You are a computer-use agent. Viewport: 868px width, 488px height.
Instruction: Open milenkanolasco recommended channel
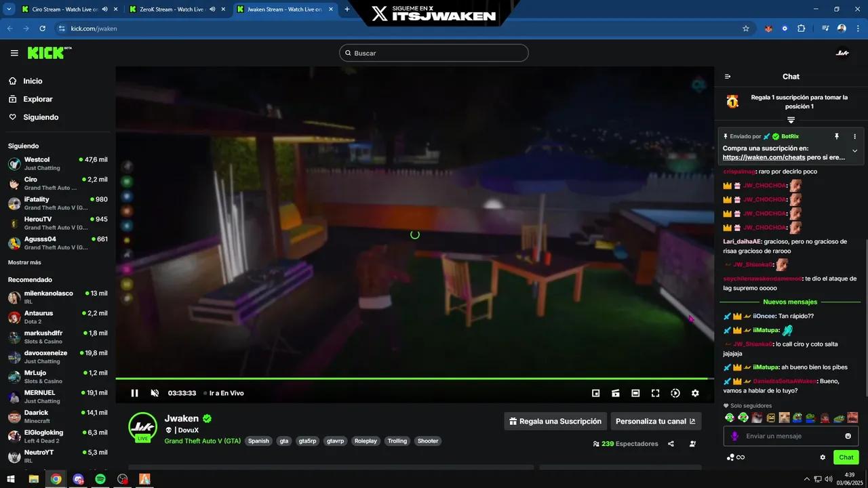point(58,297)
